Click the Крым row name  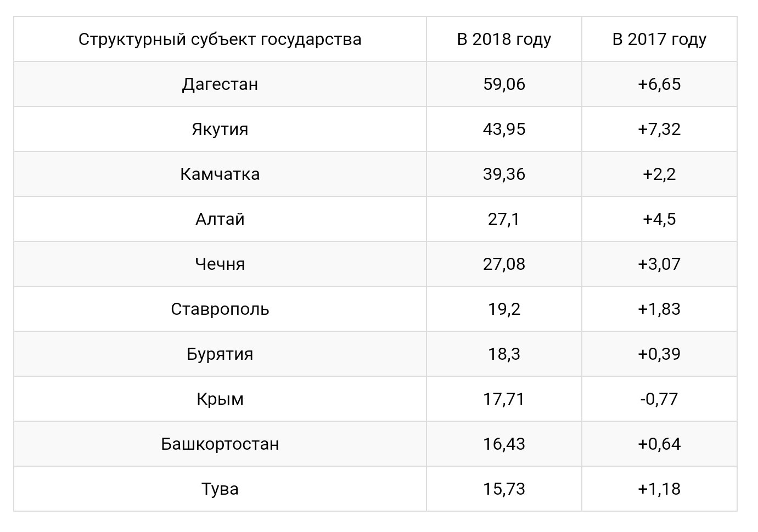pyautogui.click(x=220, y=399)
